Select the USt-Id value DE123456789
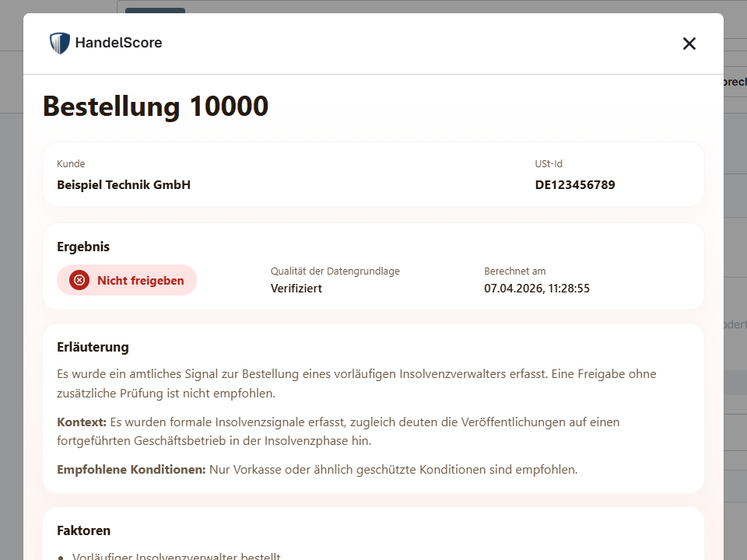747x560 pixels. [x=575, y=185]
